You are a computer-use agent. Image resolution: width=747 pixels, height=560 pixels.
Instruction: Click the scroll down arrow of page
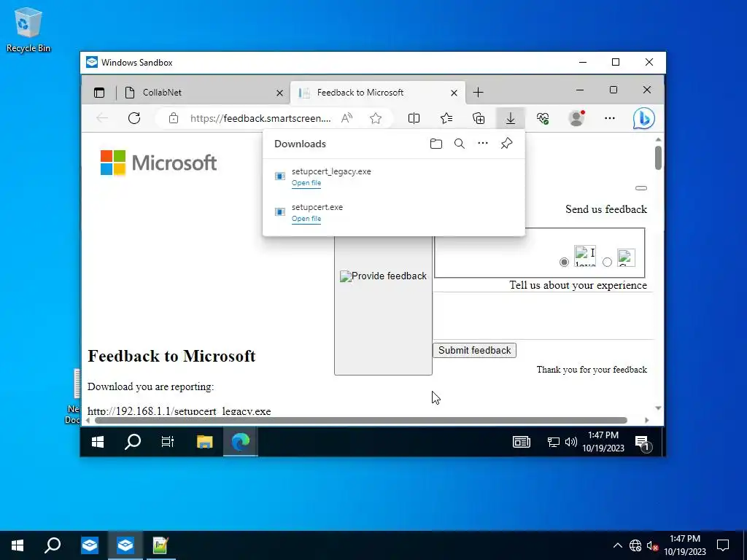click(659, 408)
